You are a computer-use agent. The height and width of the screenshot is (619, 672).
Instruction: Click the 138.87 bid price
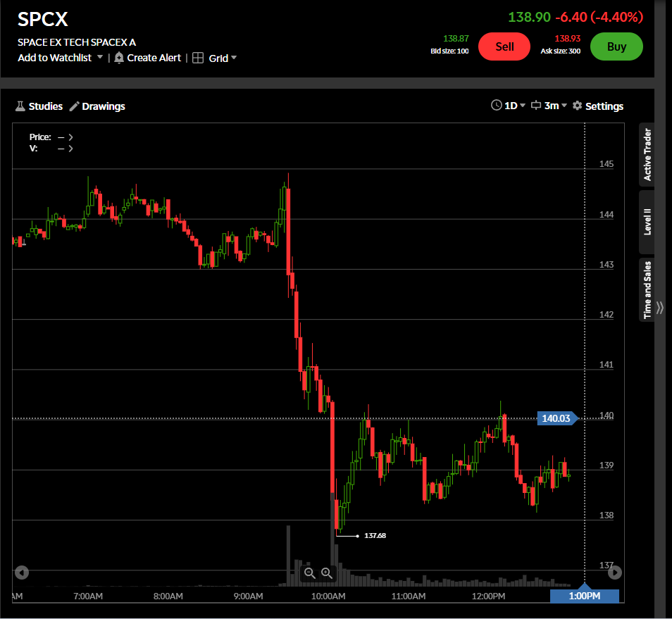point(456,39)
